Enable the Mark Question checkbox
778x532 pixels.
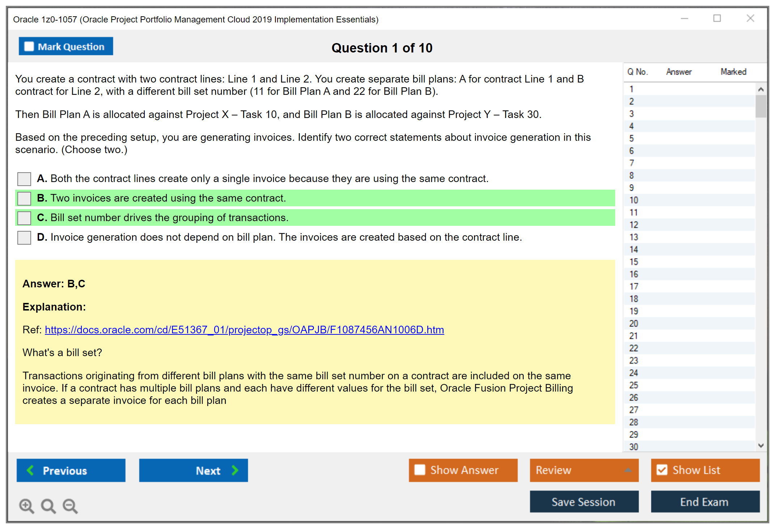(29, 46)
